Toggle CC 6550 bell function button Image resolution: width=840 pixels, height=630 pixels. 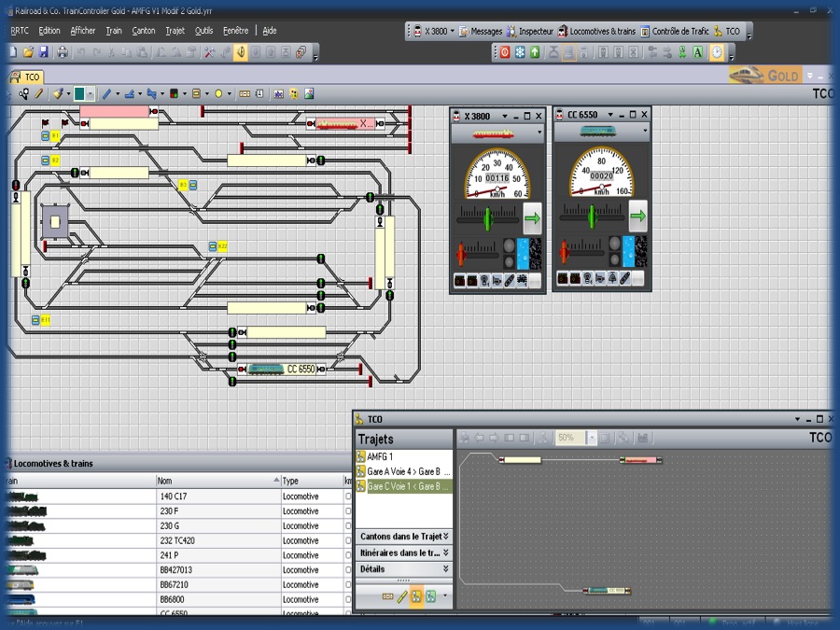(612, 278)
